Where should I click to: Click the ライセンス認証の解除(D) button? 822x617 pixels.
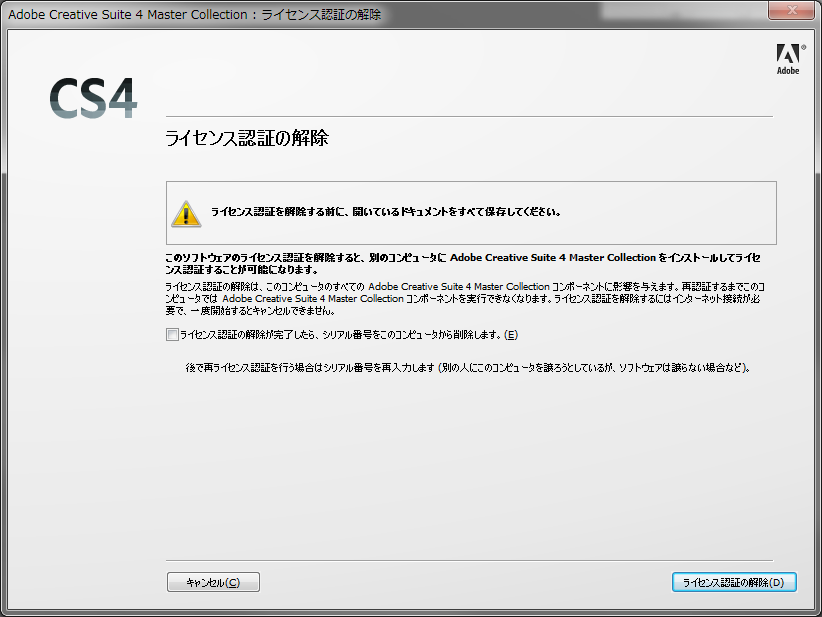pyautogui.click(x=734, y=582)
